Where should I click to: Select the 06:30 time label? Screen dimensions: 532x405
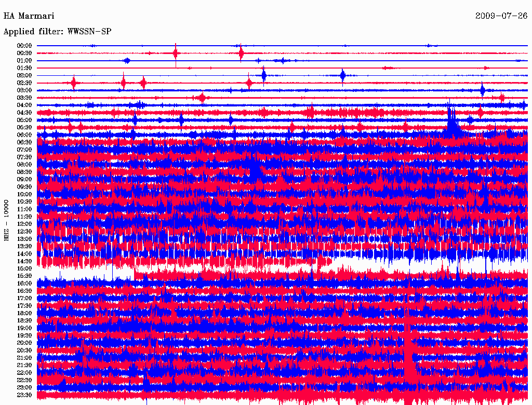click(x=24, y=142)
